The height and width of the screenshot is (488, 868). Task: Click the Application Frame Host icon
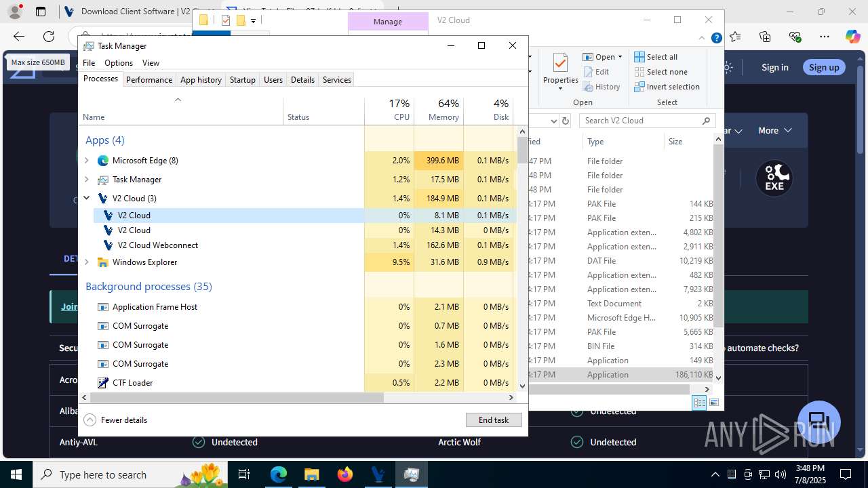[103, 307]
